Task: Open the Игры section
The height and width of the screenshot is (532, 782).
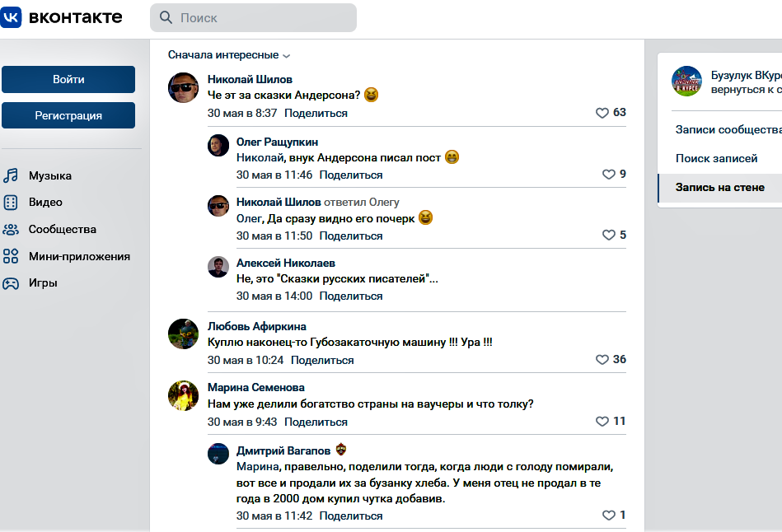Action: (43, 282)
